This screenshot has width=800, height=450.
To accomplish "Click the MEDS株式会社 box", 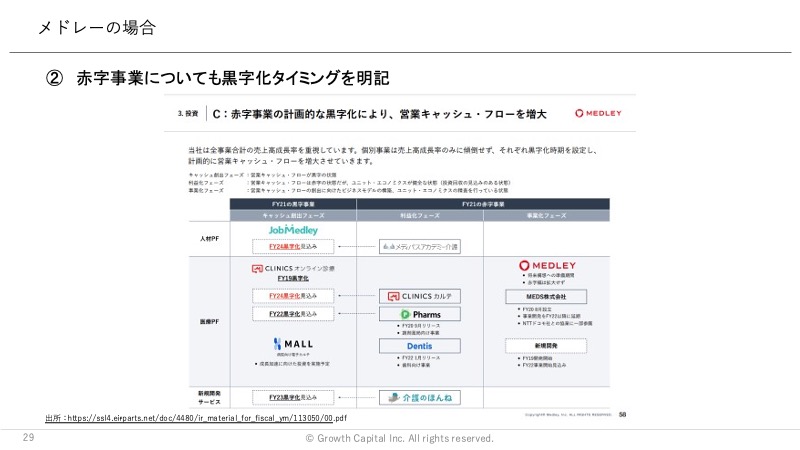I will 546,296.
